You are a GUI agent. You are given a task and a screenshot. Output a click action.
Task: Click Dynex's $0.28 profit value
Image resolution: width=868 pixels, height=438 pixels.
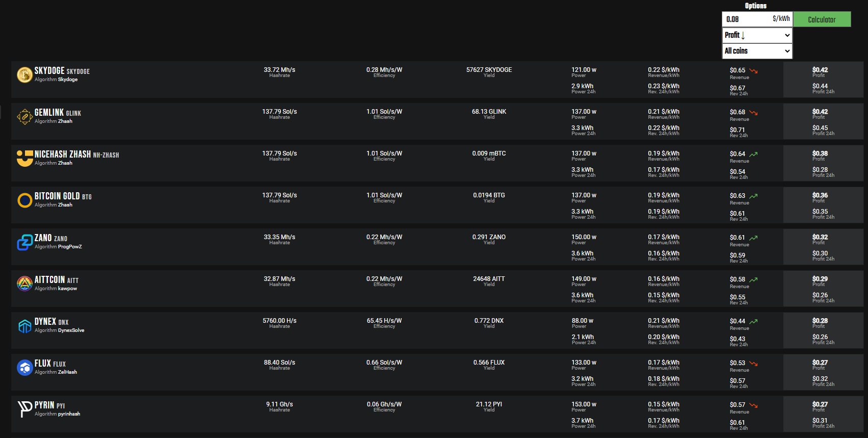point(820,321)
